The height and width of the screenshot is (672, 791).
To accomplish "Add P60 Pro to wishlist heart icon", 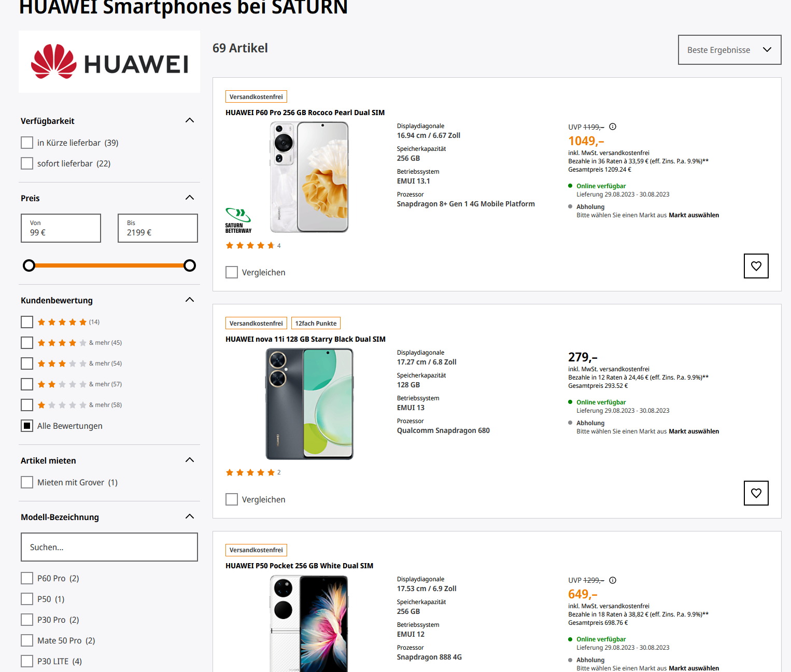I will pyautogui.click(x=756, y=266).
